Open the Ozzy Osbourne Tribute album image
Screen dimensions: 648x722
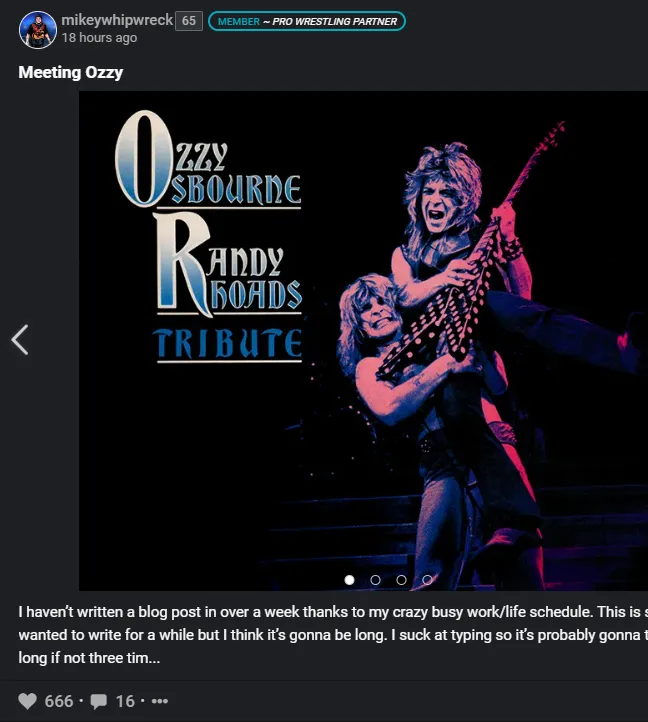[363, 341]
